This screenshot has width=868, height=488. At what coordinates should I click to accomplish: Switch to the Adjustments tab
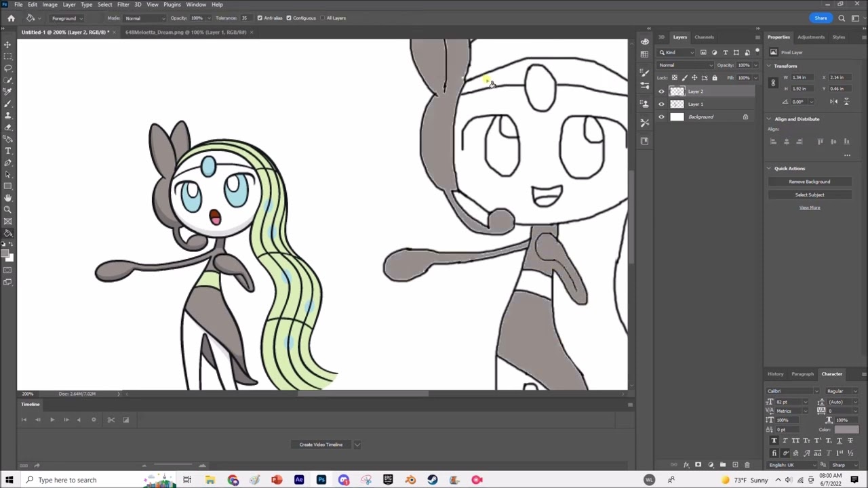click(x=811, y=37)
